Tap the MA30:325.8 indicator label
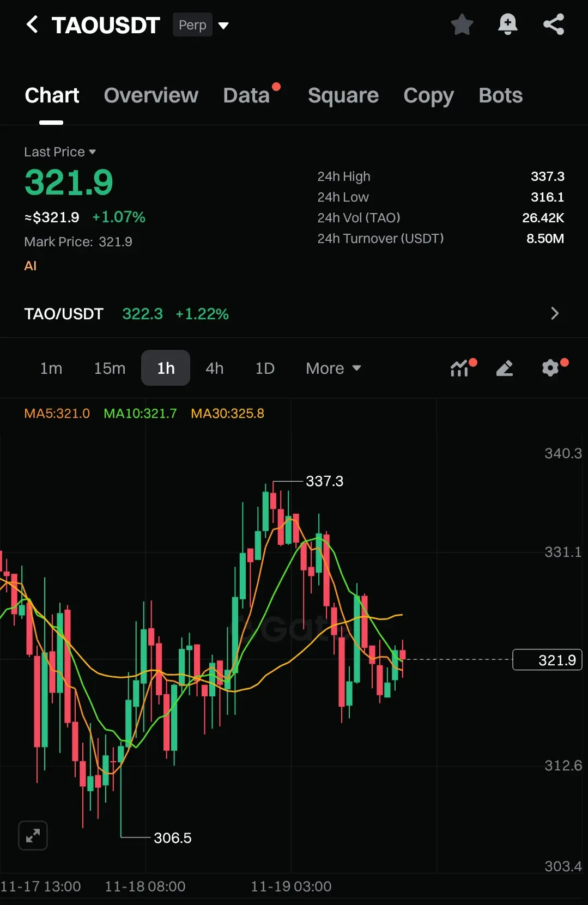Image resolution: width=588 pixels, height=905 pixels. click(x=227, y=414)
